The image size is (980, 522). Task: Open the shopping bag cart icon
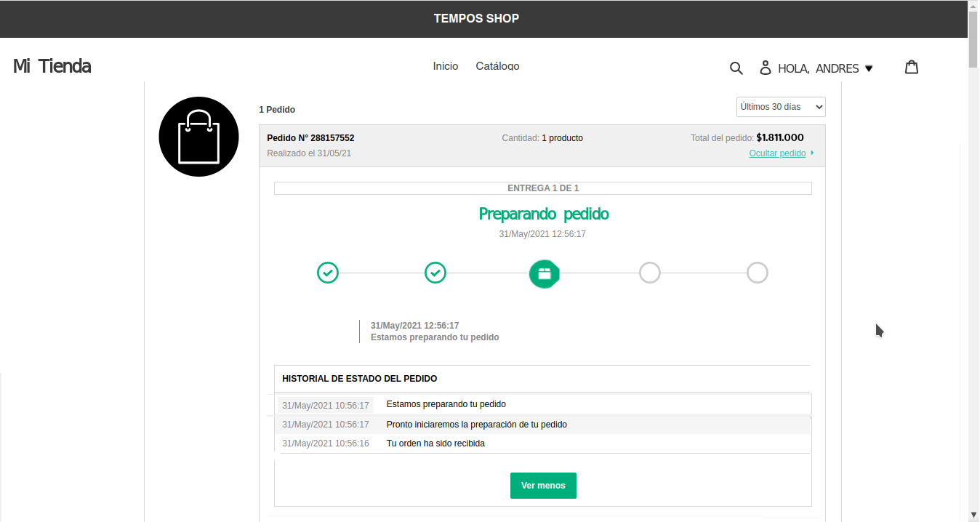(912, 68)
